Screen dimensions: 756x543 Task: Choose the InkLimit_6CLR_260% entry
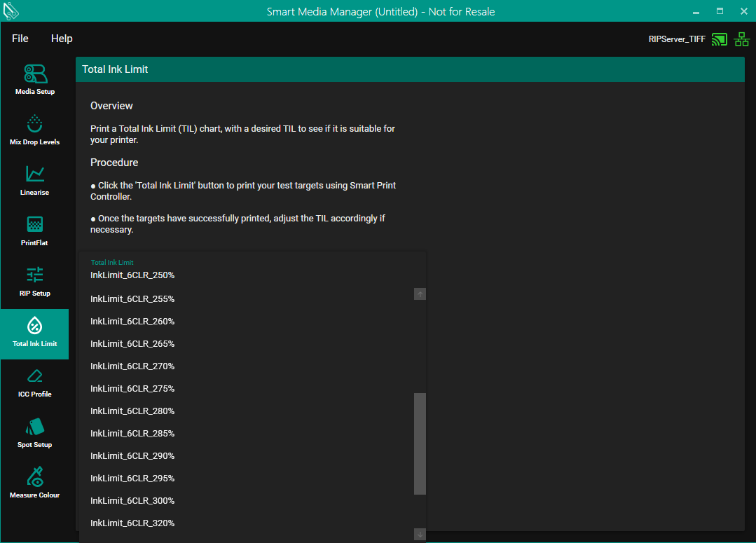(x=132, y=322)
